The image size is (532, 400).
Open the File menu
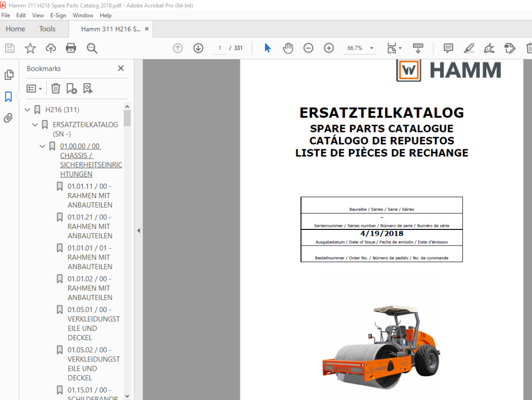5,15
